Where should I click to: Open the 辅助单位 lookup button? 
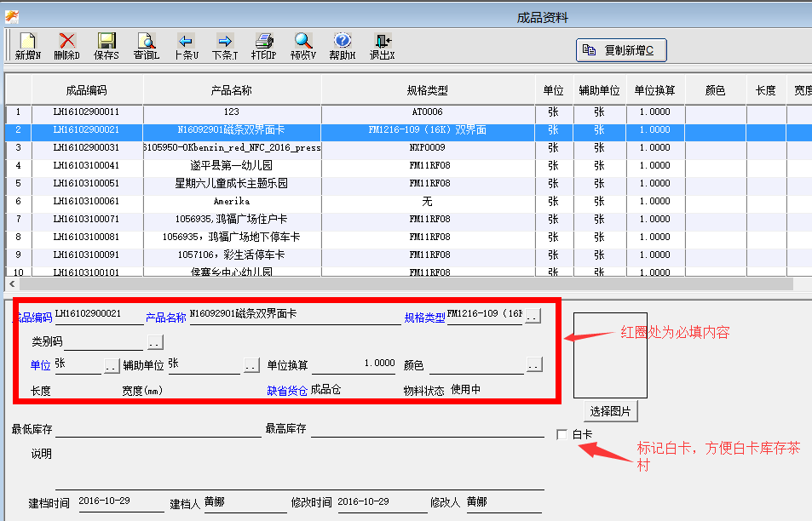[x=251, y=365]
